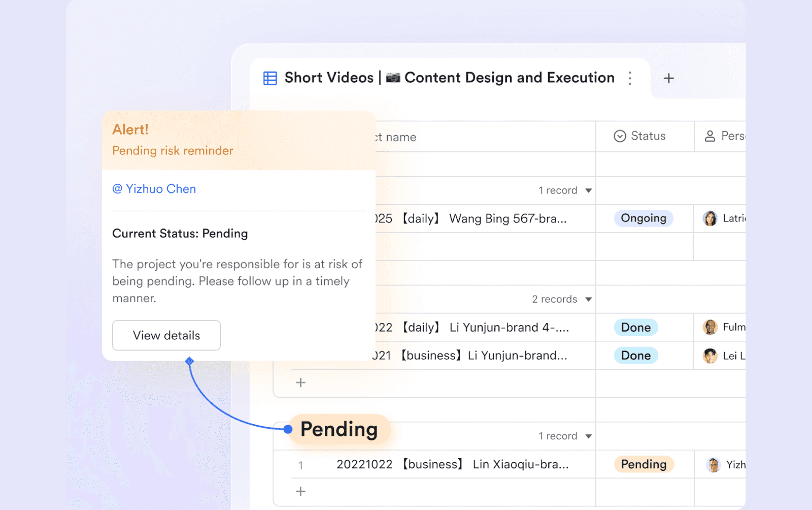The image size is (812, 510).
Task: Click the orange Pending group label chip
Action: click(x=339, y=429)
